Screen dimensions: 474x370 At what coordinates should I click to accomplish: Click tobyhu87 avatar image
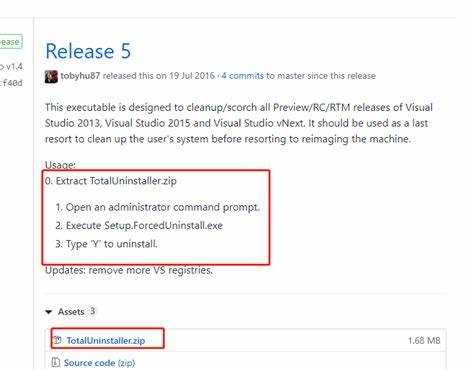pyautogui.click(x=51, y=77)
